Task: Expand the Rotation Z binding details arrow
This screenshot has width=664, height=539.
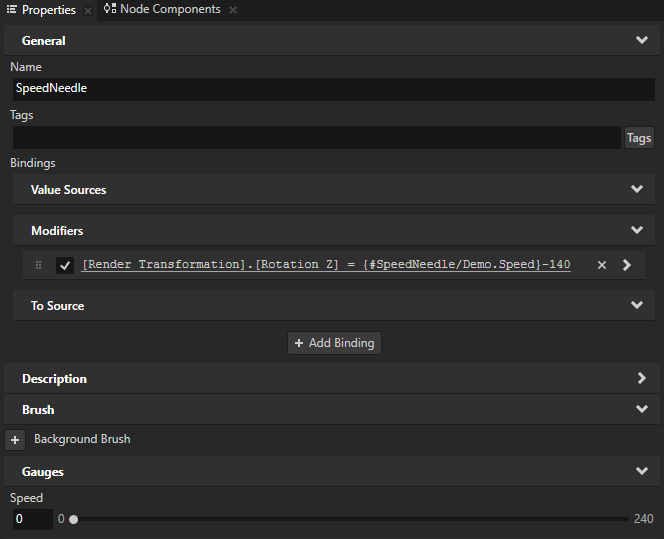Action: pos(627,265)
